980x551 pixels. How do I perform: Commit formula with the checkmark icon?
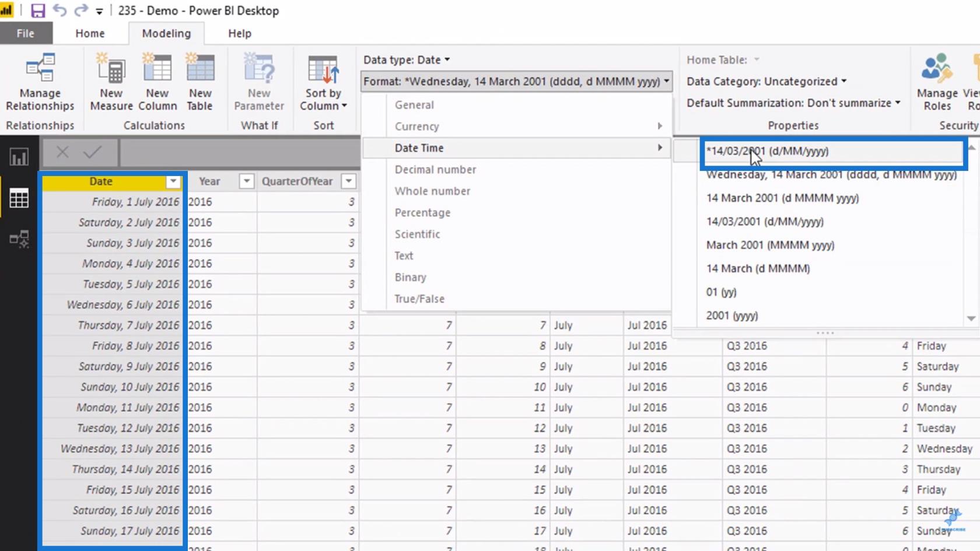[x=92, y=153]
